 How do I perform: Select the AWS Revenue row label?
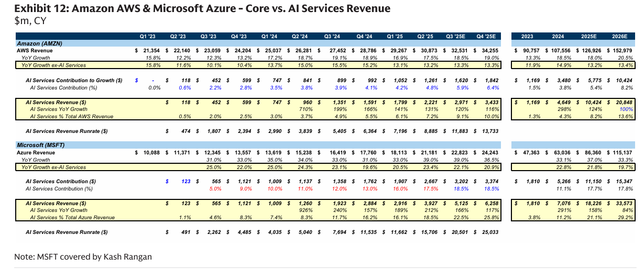36,50
